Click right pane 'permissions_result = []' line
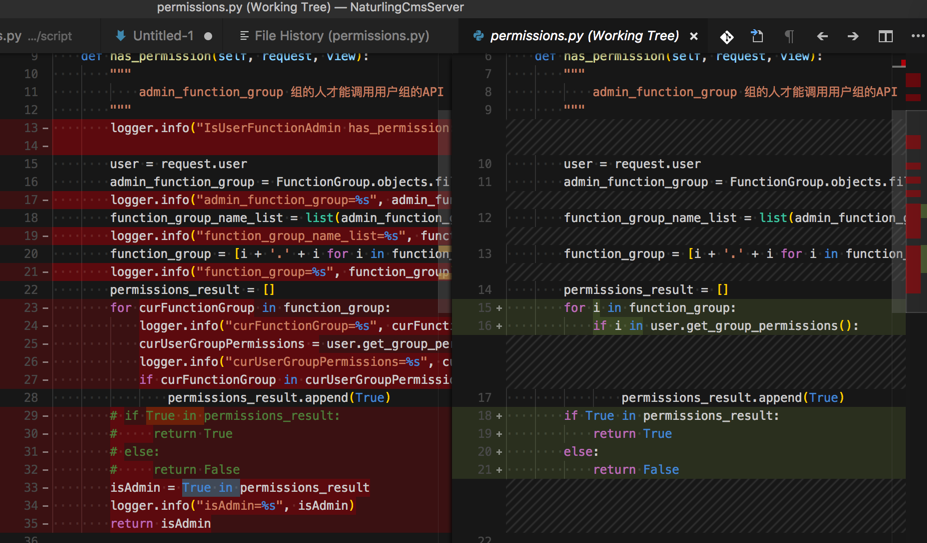The height and width of the screenshot is (543, 927). pyautogui.click(x=646, y=290)
